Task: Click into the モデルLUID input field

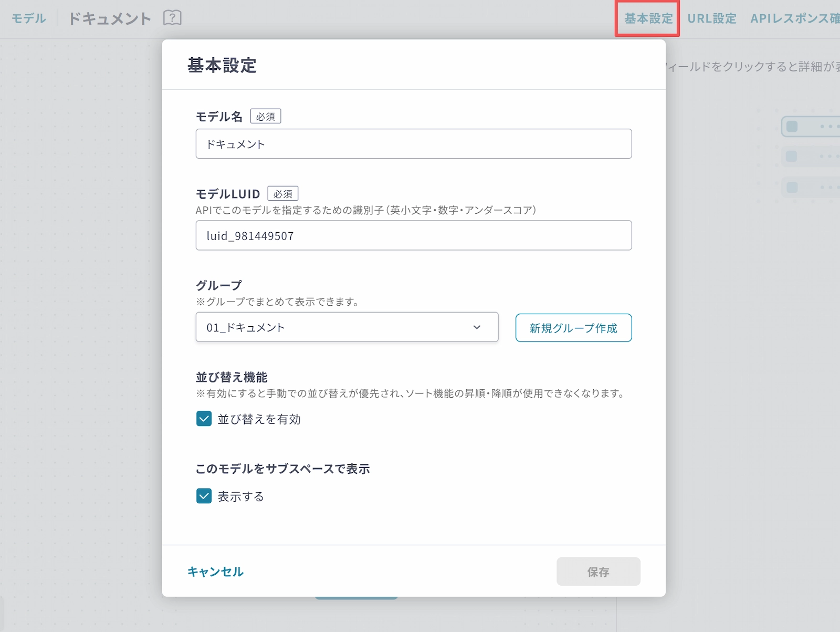Action: [x=413, y=236]
